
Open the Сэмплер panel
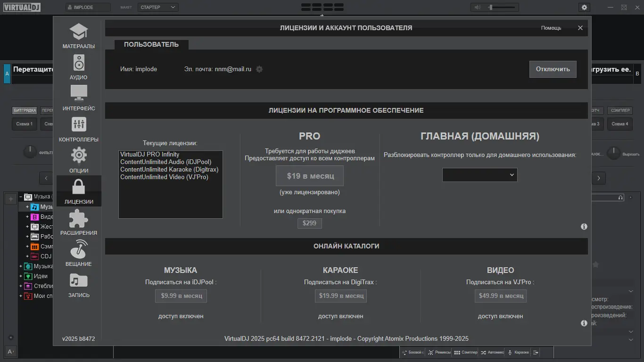click(466, 352)
